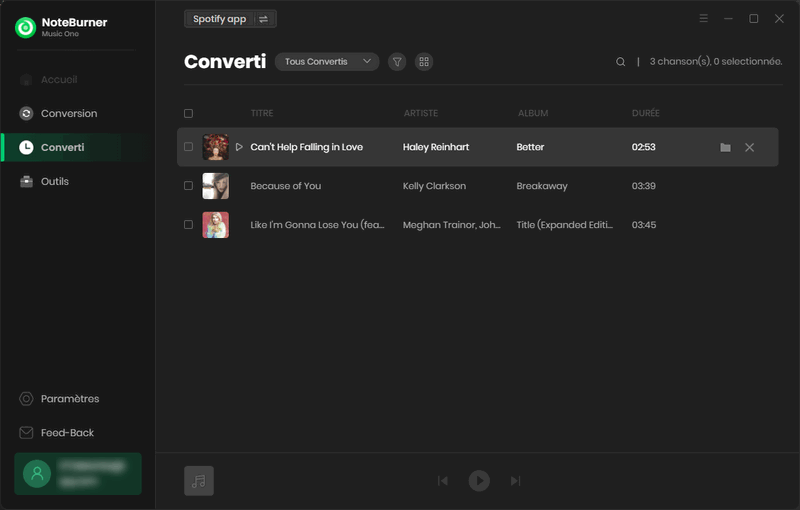Viewport: 800px width, 510px height.
Task: Sort by the DURÉE column header
Action: 645,113
